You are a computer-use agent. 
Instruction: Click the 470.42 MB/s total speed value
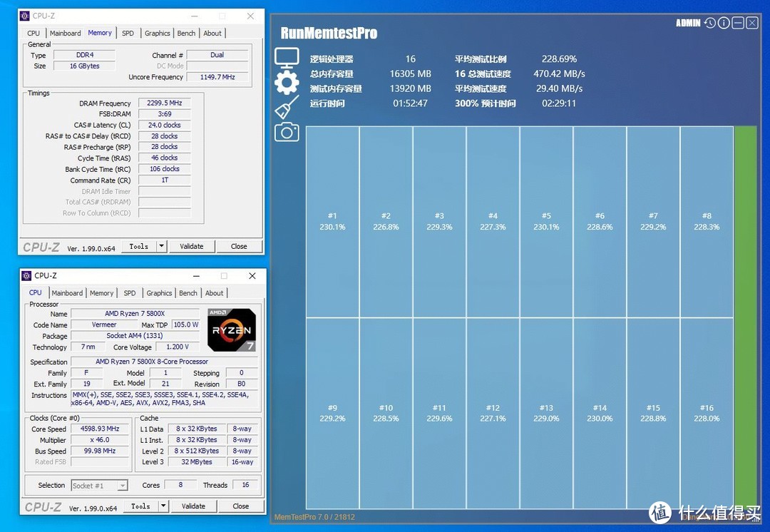click(560, 73)
